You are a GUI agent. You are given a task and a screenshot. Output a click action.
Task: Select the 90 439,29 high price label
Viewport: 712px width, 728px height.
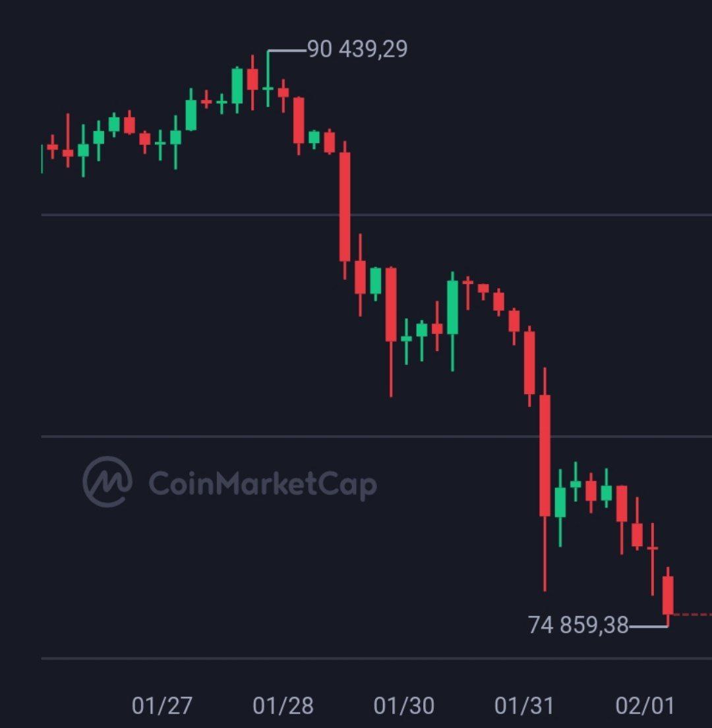click(x=357, y=49)
